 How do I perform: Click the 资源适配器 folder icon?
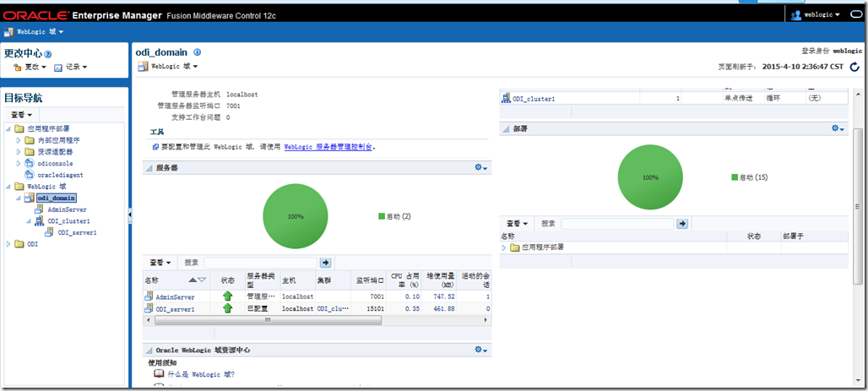click(30, 151)
